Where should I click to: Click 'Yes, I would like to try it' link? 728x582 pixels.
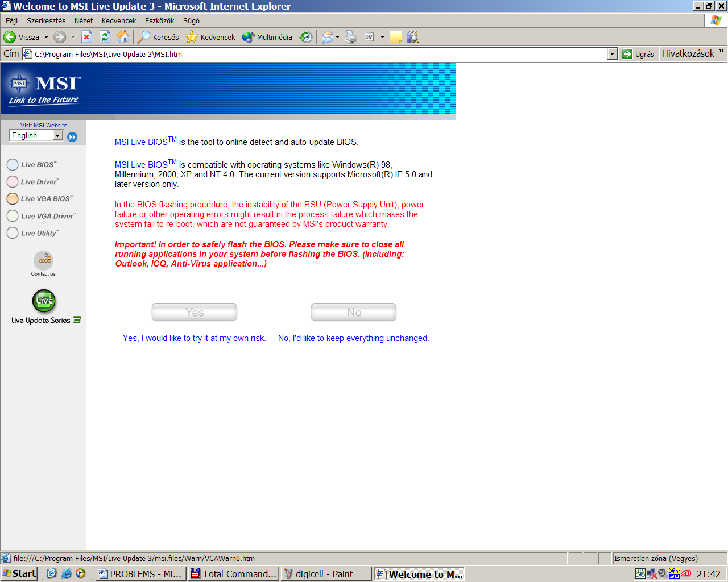195,338
